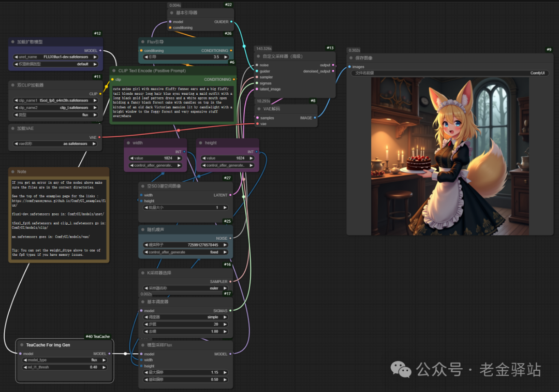Collapse the Flux引导 node via its title dot
The width and height of the screenshot is (559, 392).
143,42
